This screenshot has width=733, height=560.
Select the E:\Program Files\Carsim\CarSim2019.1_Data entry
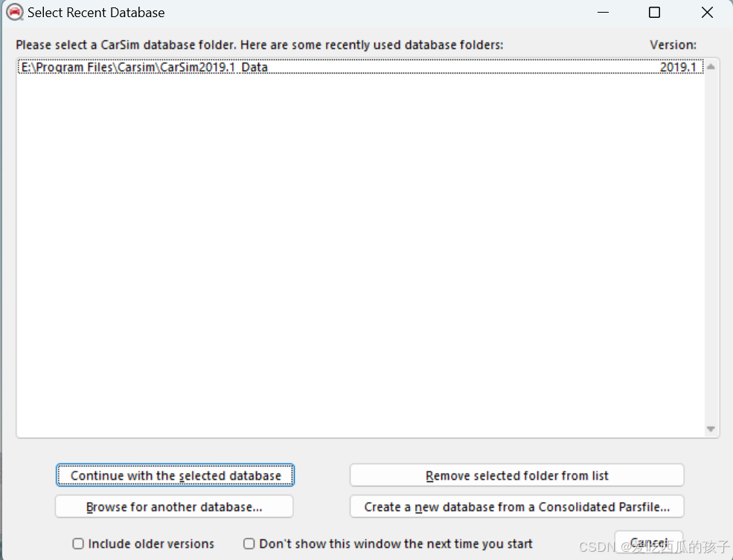(360, 67)
